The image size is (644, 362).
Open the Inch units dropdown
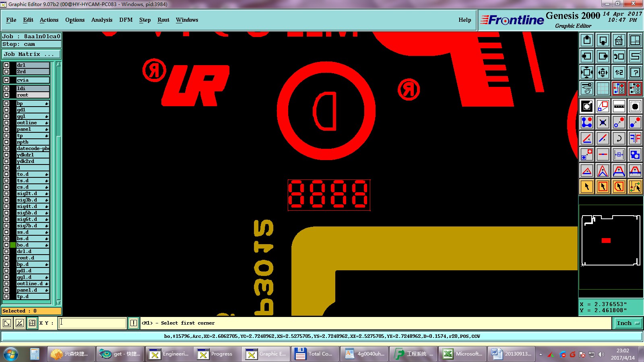(628, 323)
